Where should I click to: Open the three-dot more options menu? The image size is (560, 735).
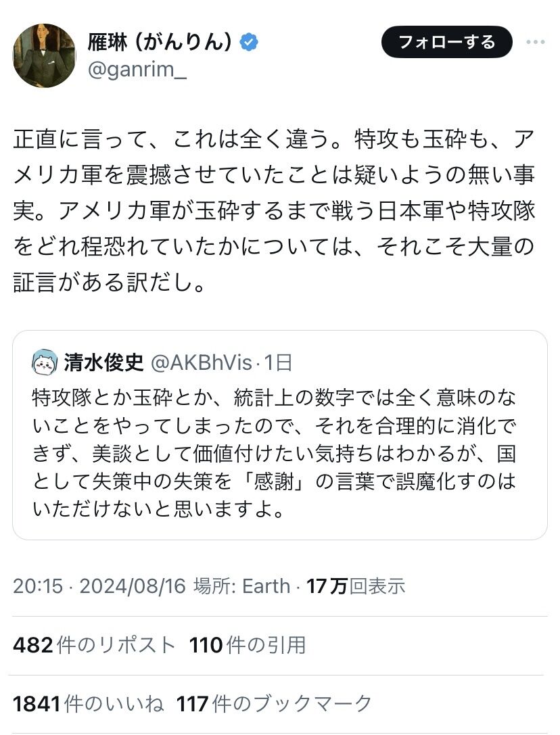(535, 42)
